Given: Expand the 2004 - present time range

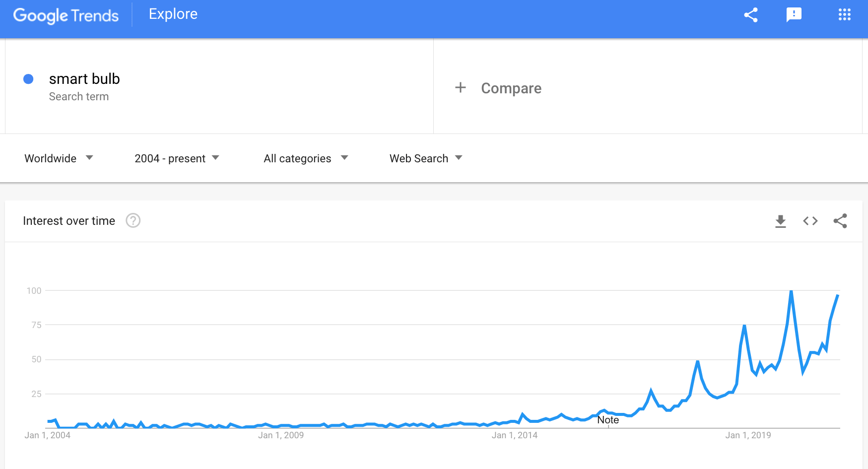Looking at the screenshot, I should click(177, 158).
